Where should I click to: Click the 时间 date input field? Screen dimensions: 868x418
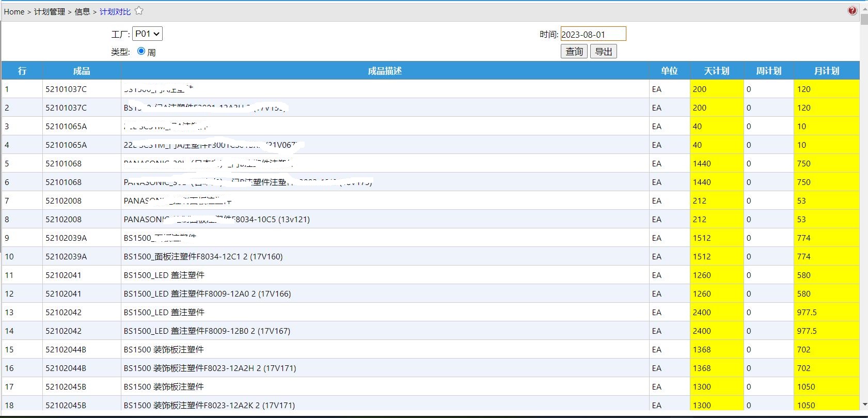coord(593,34)
